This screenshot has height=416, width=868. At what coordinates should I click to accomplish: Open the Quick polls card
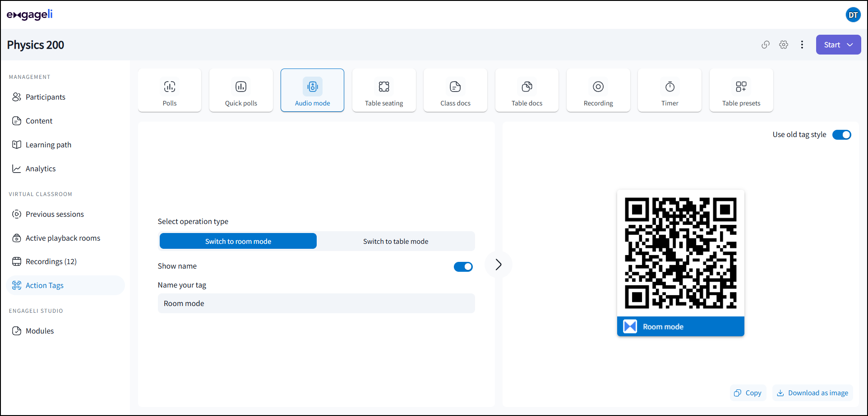pos(241,90)
